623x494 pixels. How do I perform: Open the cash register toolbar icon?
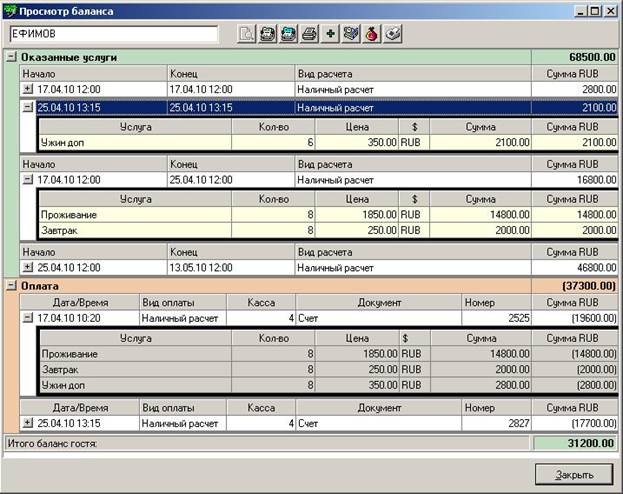click(351, 34)
